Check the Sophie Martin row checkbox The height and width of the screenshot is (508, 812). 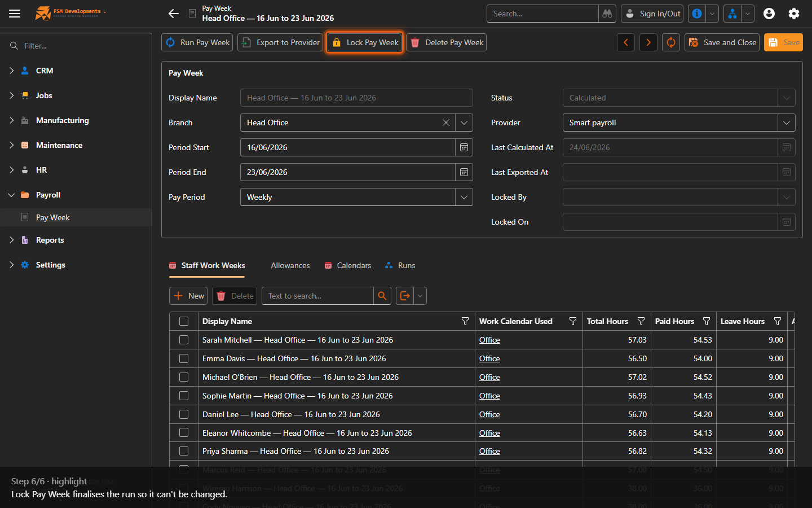pos(184,396)
